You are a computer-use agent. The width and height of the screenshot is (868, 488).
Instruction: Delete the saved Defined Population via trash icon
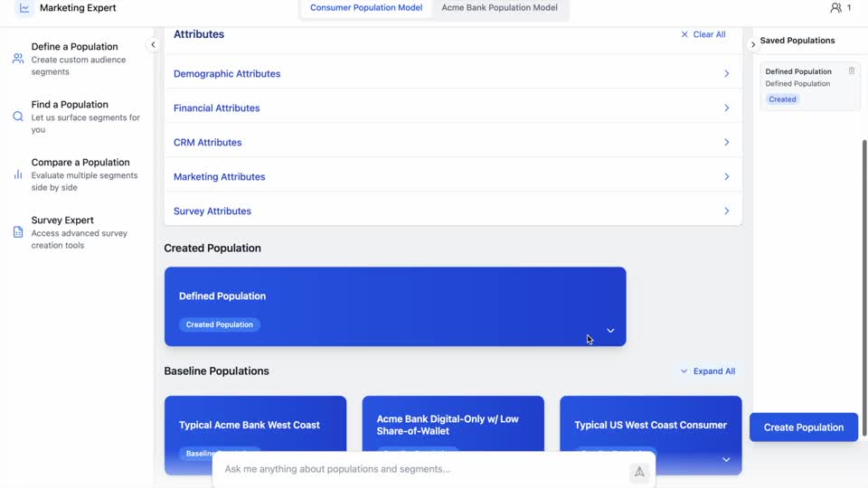tap(852, 70)
